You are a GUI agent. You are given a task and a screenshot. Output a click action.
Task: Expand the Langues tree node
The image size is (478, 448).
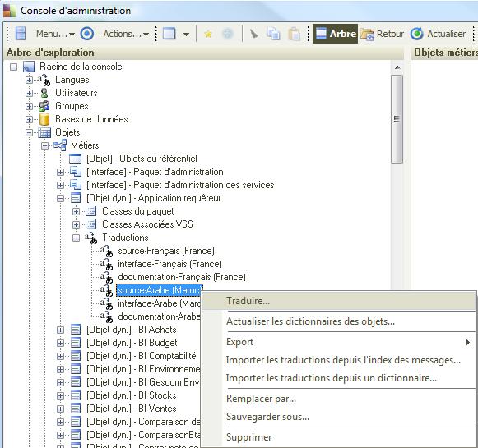(x=29, y=80)
